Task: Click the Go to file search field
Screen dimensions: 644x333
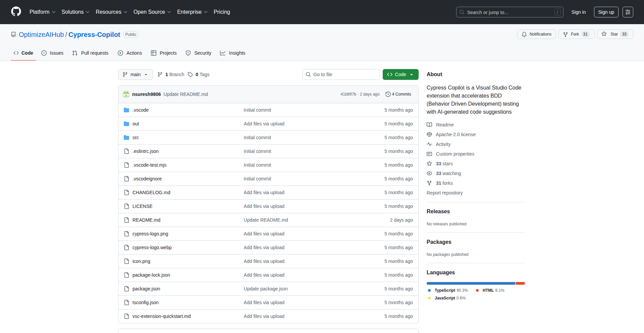Action: [x=344, y=74]
